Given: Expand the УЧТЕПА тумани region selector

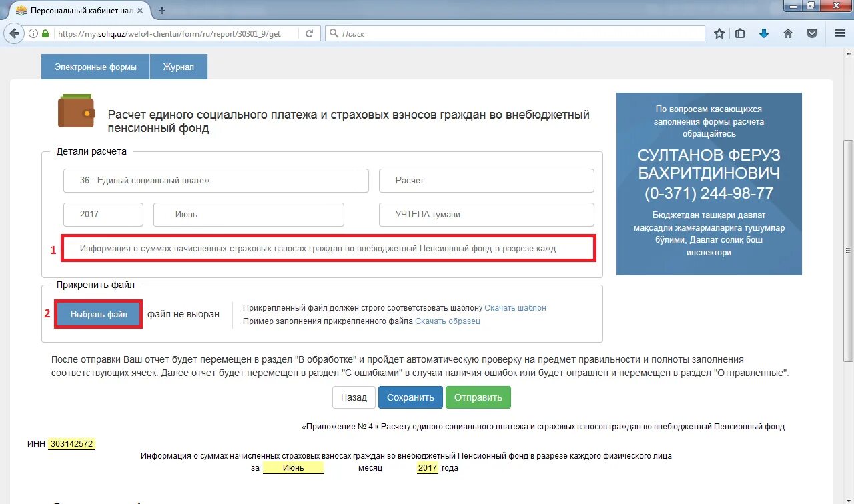Looking at the screenshot, I should pyautogui.click(x=486, y=214).
